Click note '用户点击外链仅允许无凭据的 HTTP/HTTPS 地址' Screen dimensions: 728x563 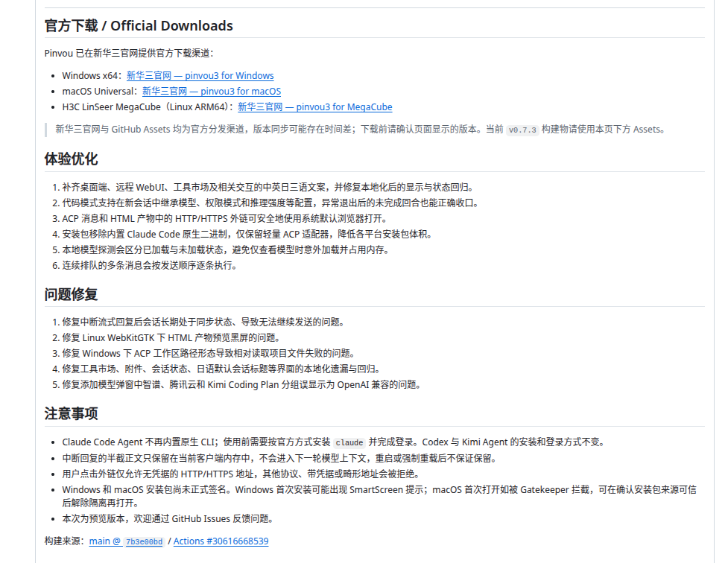[241, 474]
